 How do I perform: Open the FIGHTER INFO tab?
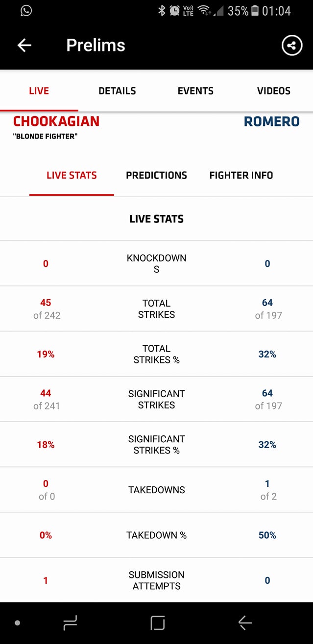tap(241, 175)
